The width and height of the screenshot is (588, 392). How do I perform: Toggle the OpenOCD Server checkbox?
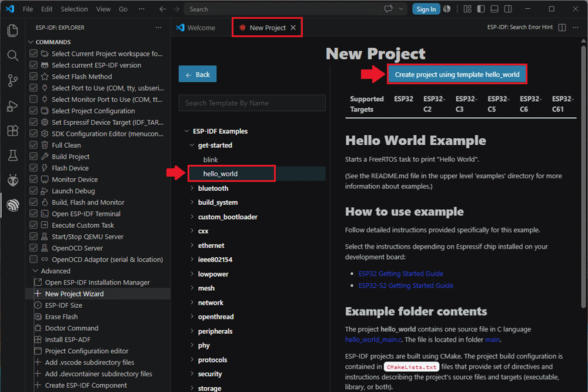pos(34,248)
